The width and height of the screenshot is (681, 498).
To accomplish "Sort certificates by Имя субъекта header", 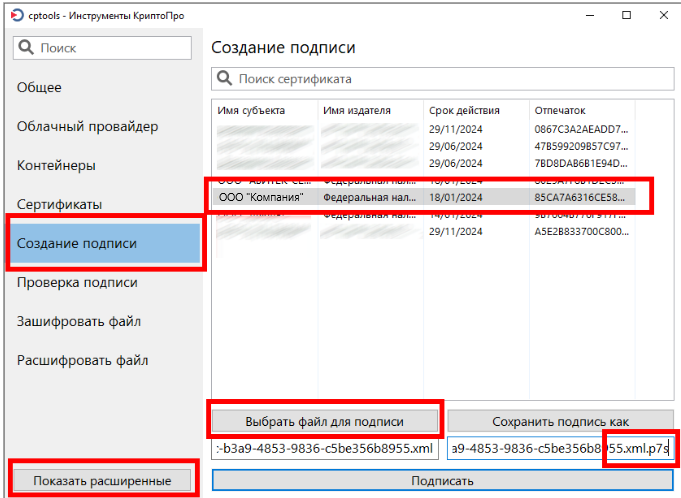I will click(x=251, y=110).
